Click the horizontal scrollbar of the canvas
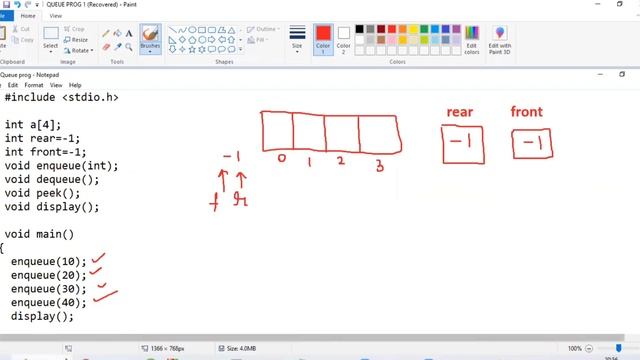This screenshot has height=360, width=640. [312, 337]
